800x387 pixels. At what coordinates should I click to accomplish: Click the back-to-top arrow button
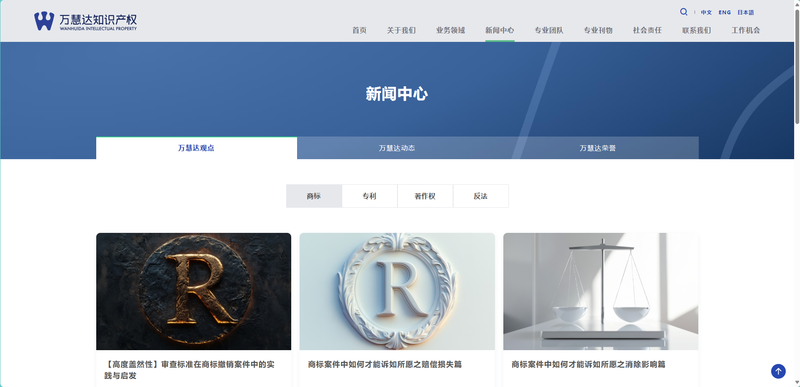[x=778, y=371]
